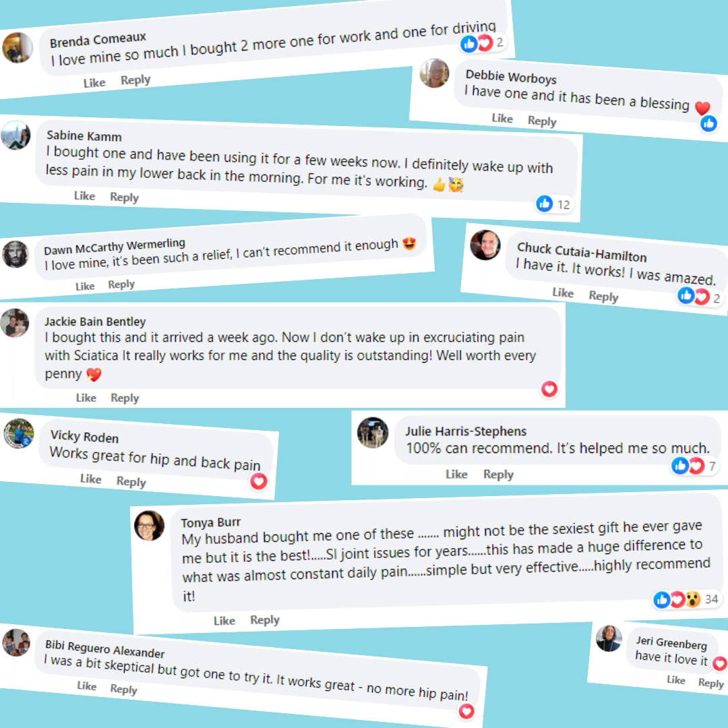This screenshot has width=728, height=728.
Task: Open Bibi Reguero Alexander's name link
Action: click(104, 648)
